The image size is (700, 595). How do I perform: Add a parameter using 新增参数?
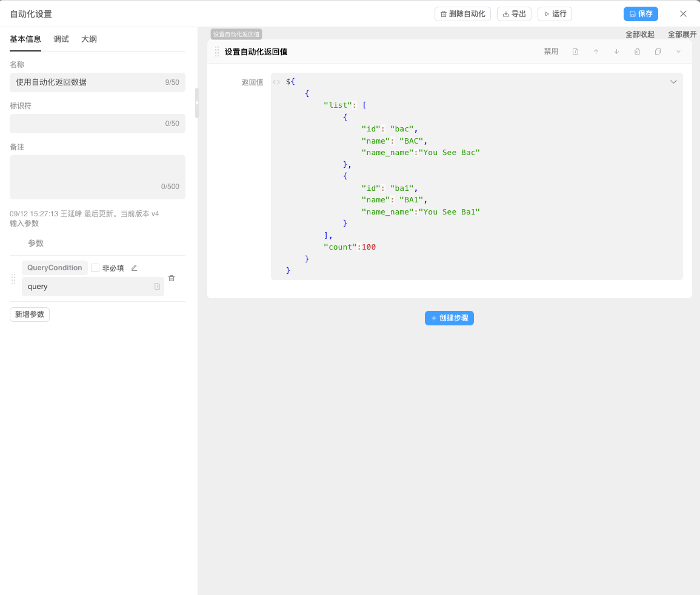point(29,314)
